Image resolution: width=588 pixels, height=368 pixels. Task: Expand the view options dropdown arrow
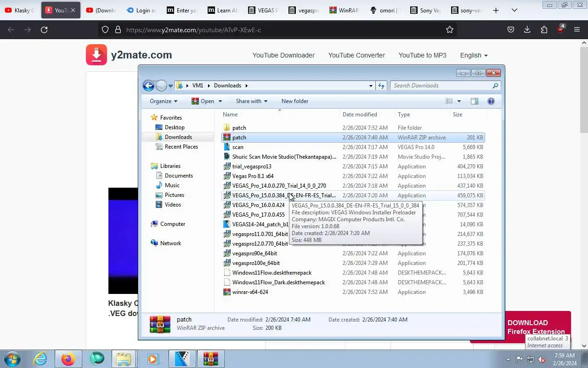click(458, 101)
